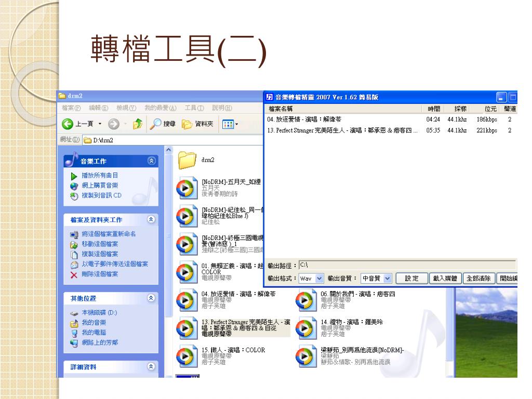532x399 pixels.
Task: Open 網路上的芳鄰 location
Action: tap(100, 342)
